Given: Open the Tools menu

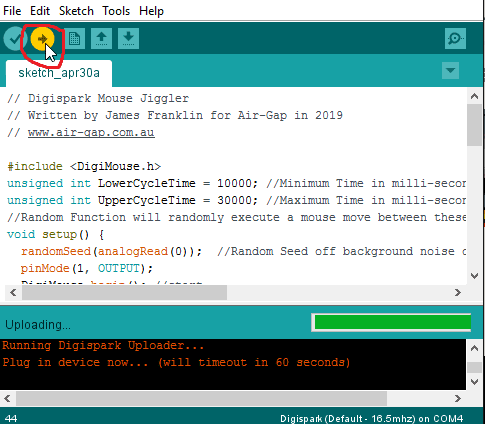Looking at the screenshot, I should tap(116, 11).
